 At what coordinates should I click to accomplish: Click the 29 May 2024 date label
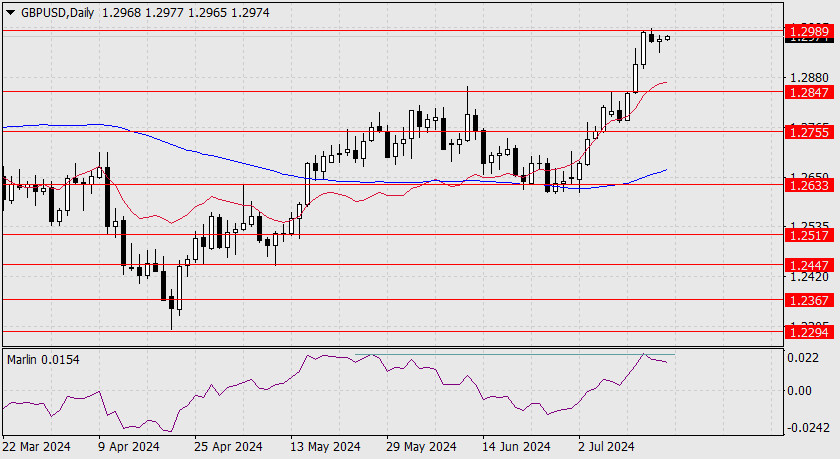click(x=421, y=446)
